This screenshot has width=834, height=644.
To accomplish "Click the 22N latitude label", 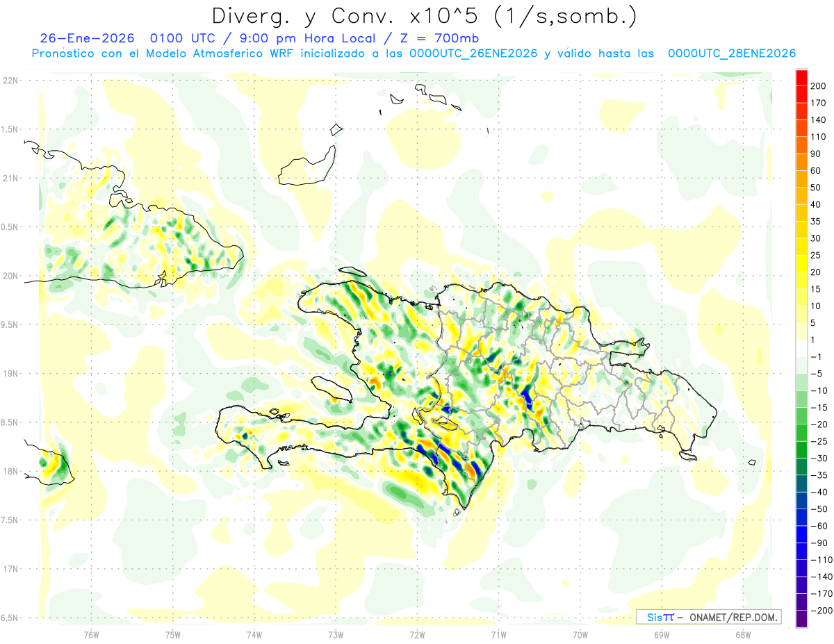I will (x=10, y=81).
